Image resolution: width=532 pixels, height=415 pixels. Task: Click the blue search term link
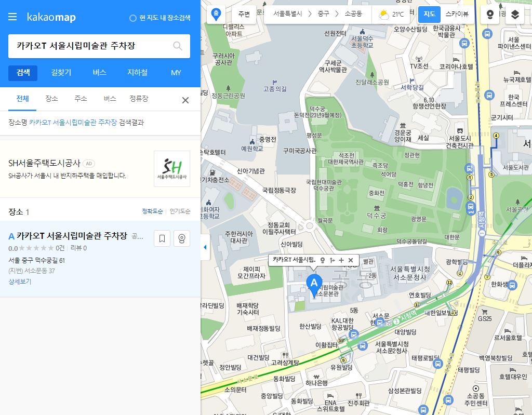click(73, 123)
